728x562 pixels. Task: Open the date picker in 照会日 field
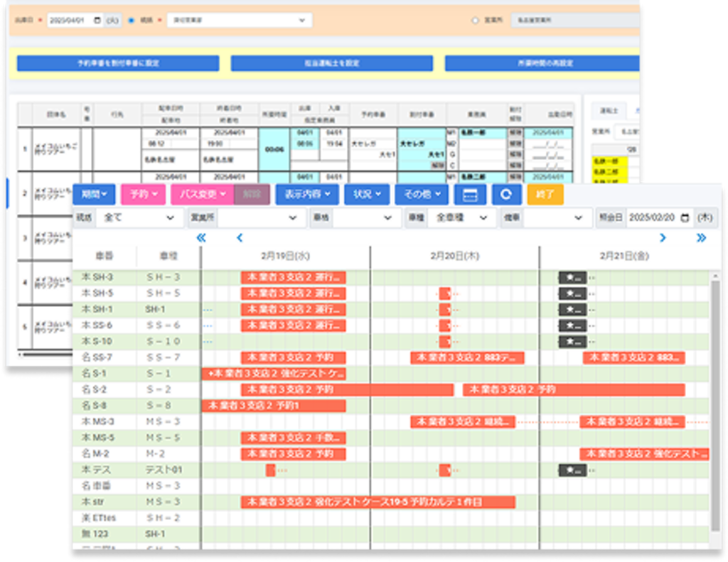[x=684, y=218]
